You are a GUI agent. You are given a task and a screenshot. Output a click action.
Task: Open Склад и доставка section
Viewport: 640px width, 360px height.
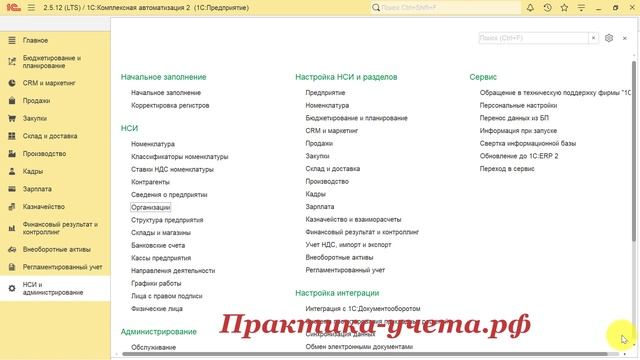click(50, 136)
